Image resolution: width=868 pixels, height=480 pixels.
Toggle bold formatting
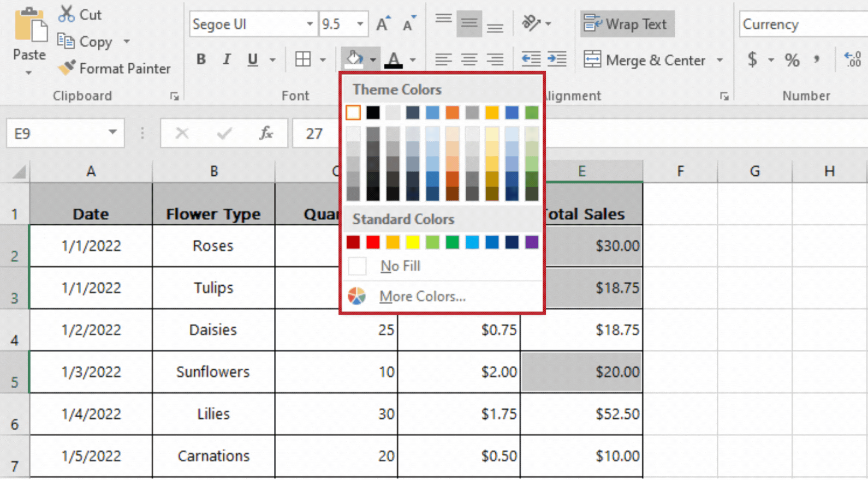click(x=201, y=59)
